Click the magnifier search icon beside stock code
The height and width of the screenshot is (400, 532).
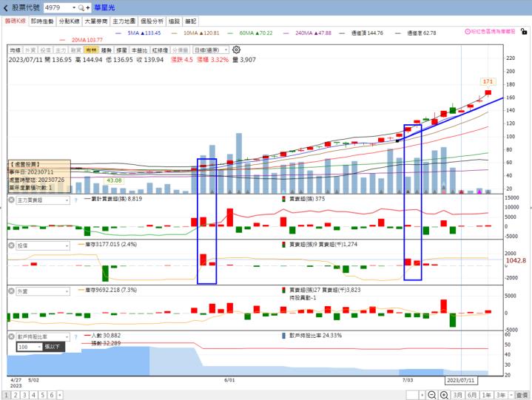(x=81, y=7)
